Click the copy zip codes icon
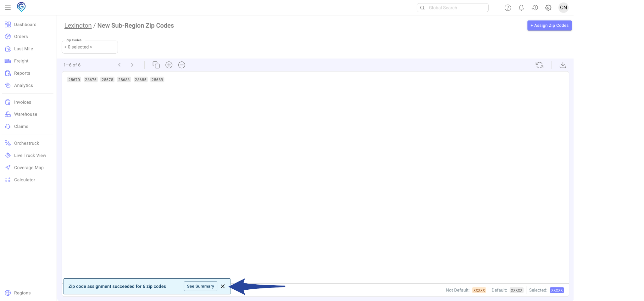The height and width of the screenshot is (301, 644). 156,65
